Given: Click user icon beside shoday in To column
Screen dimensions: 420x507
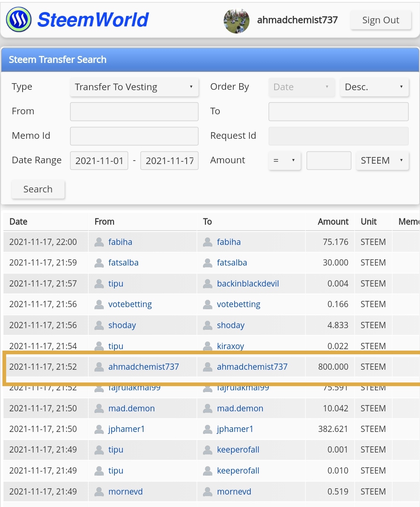Looking at the screenshot, I should coord(208,325).
